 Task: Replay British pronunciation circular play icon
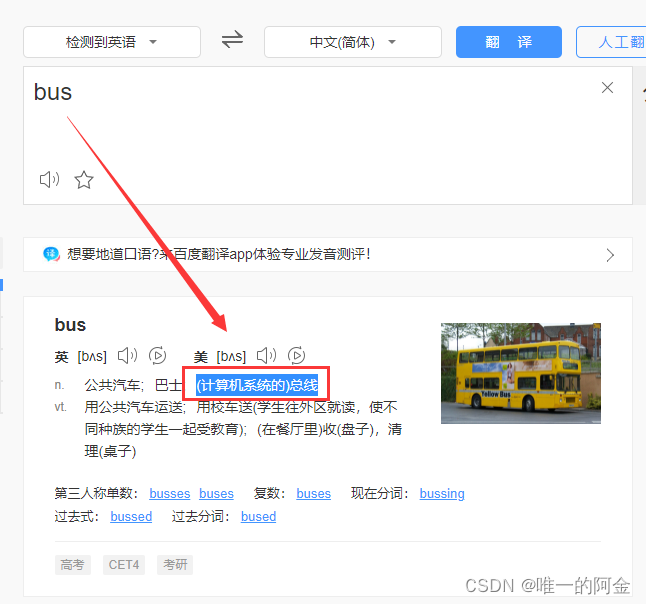tap(157, 355)
